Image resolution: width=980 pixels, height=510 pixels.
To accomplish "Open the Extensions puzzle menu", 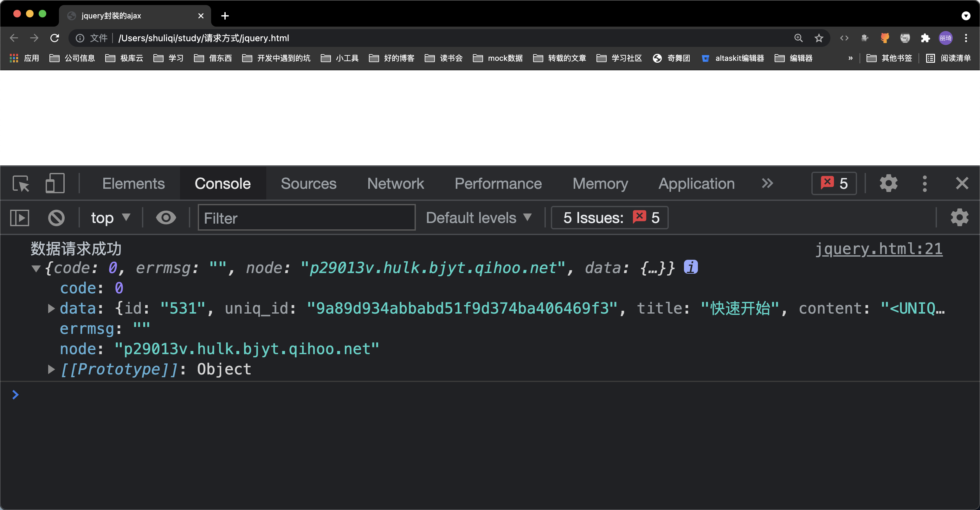I will pos(925,38).
